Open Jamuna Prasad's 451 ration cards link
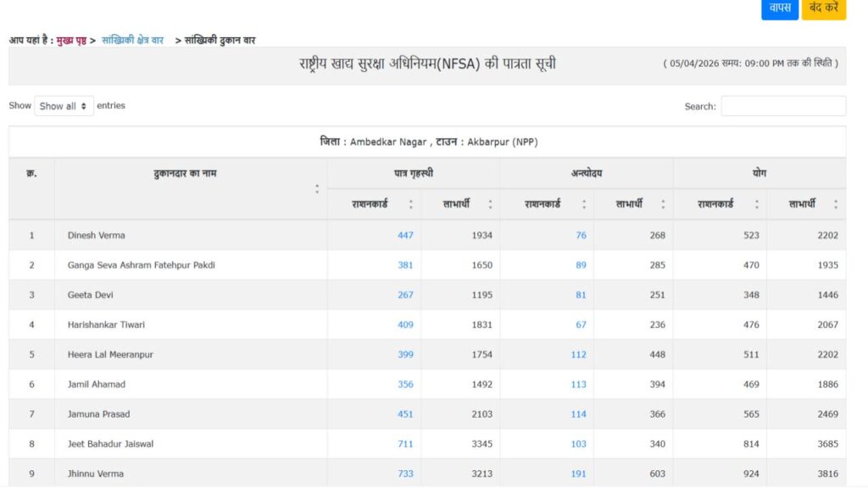 [x=405, y=414]
